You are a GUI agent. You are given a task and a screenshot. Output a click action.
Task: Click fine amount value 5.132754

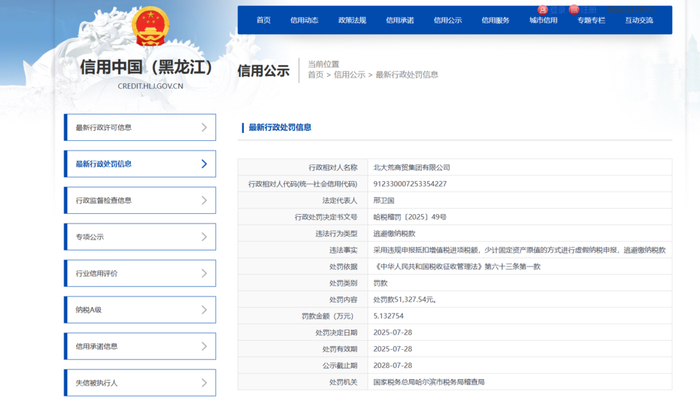point(388,316)
